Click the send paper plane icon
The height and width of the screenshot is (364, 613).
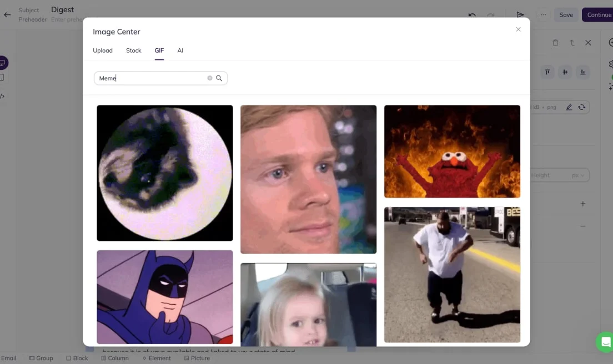click(520, 15)
